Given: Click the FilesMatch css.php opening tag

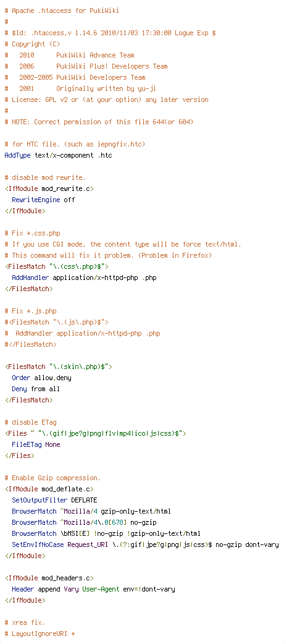Looking at the screenshot, I should point(57,266).
